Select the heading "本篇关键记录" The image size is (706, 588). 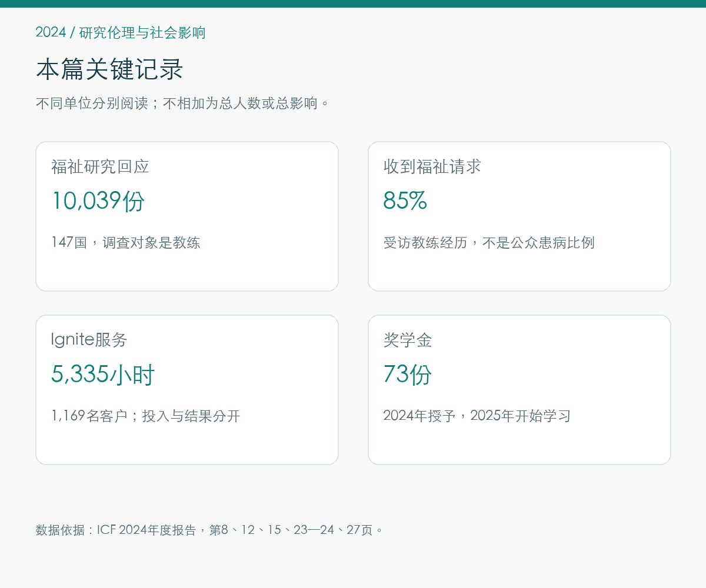tap(109, 69)
